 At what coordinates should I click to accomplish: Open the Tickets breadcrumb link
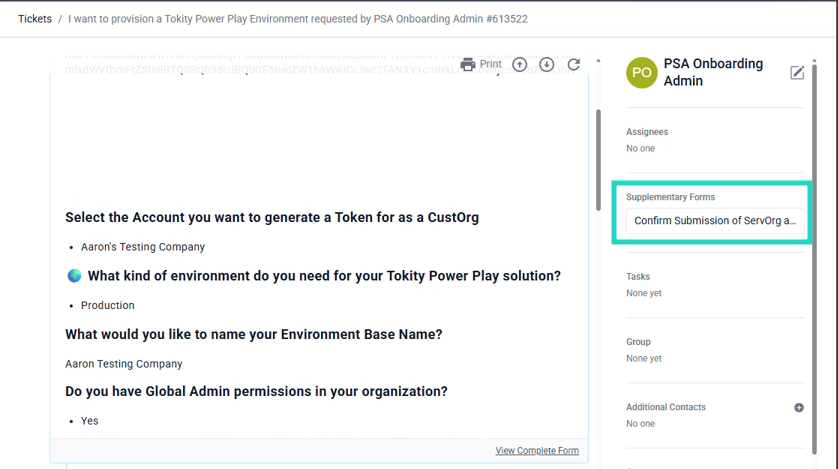(35, 19)
